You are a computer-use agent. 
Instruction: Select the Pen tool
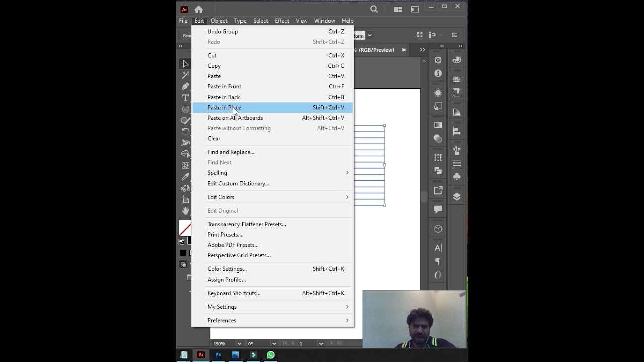click(x=185, y=86)
